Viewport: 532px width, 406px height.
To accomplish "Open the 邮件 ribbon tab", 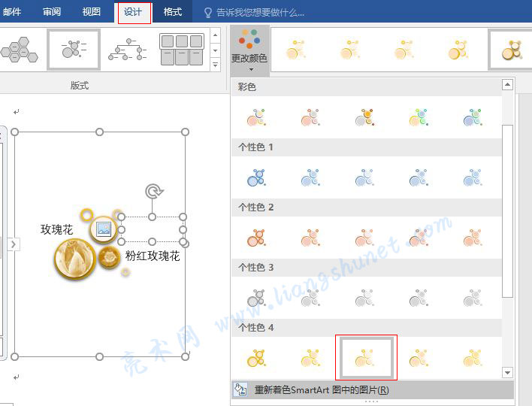I will point(12,12).
